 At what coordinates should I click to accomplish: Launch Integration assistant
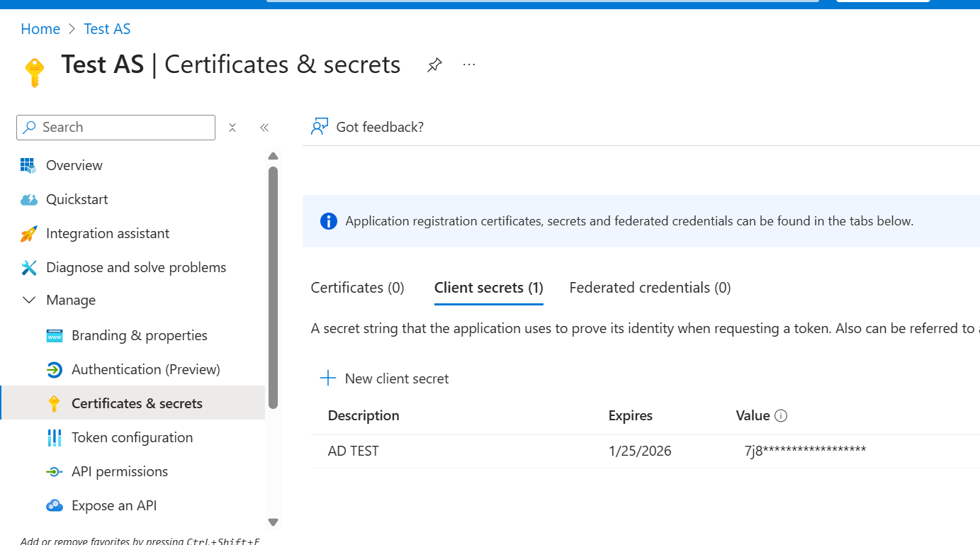[108, 233]
